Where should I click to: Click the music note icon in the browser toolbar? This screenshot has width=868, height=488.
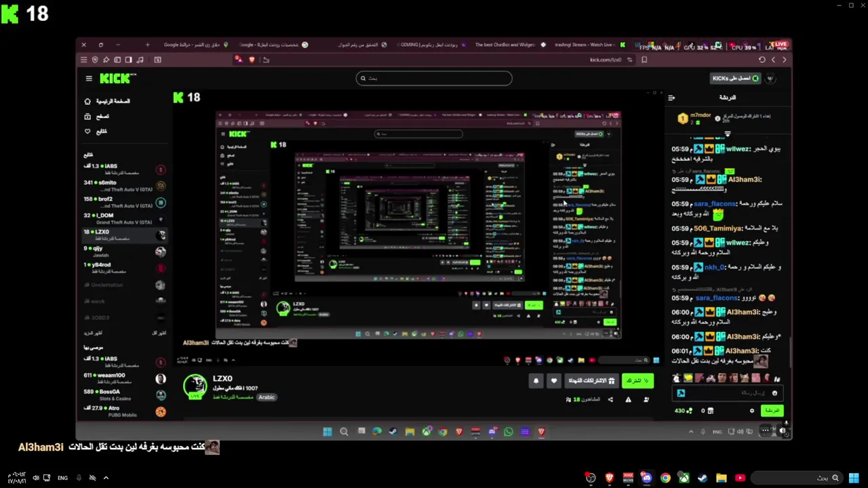(x=140, y=60)
